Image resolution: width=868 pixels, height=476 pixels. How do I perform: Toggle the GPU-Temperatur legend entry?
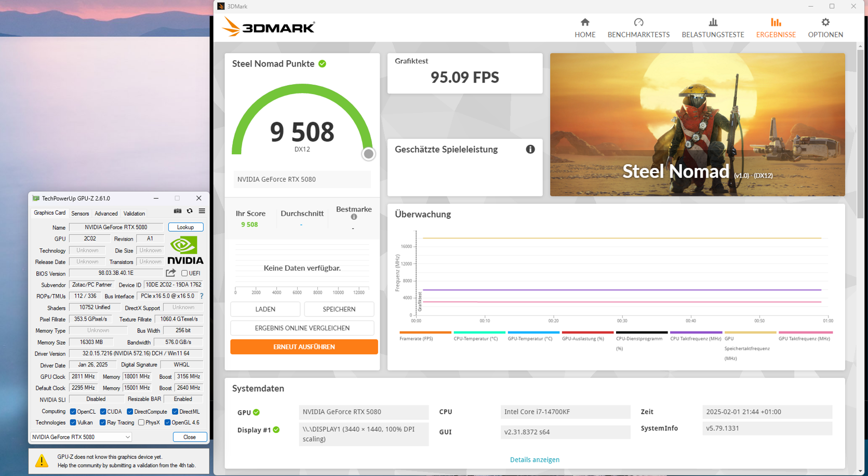(x=533, y=336)
